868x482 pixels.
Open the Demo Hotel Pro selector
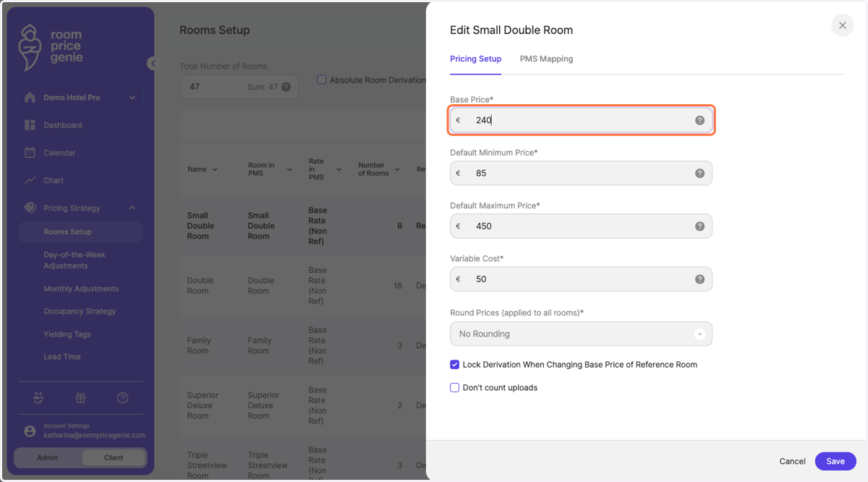80,98
